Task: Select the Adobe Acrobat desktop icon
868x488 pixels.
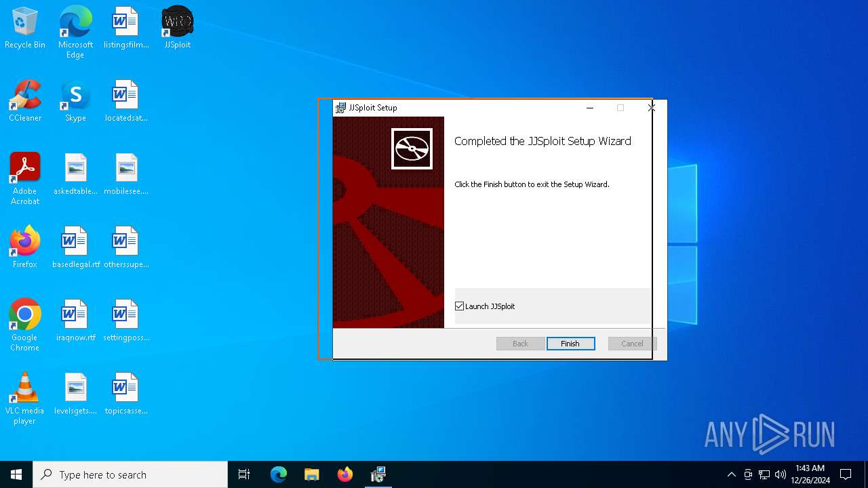Action: (x=25, y=179)
